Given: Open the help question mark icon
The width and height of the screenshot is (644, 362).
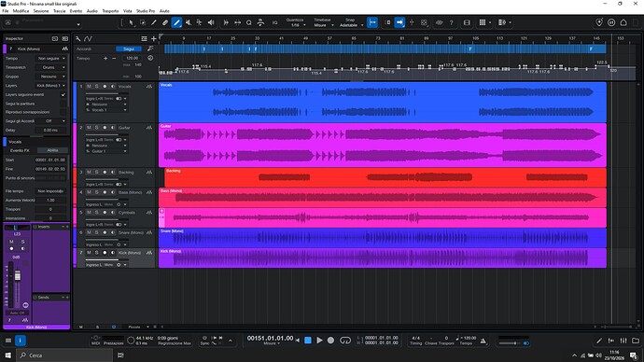Looking at the screenshot, I should [x=451, y=22].
